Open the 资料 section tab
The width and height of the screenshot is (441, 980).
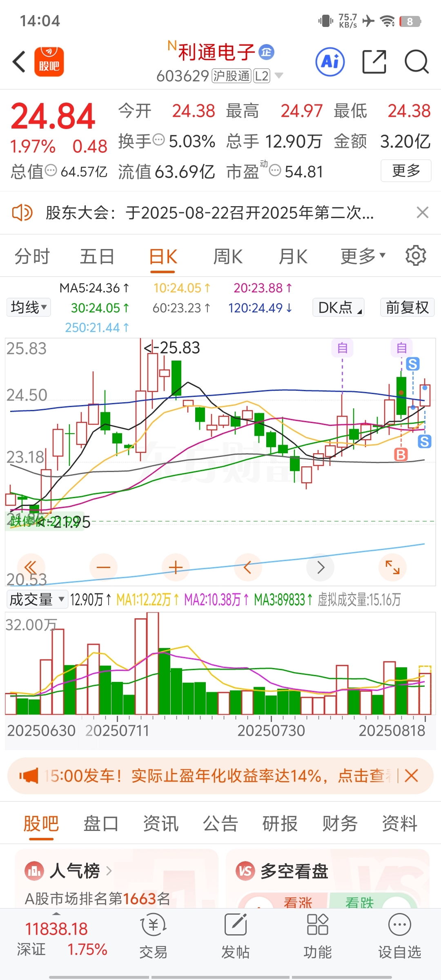[x=399, y=823]
